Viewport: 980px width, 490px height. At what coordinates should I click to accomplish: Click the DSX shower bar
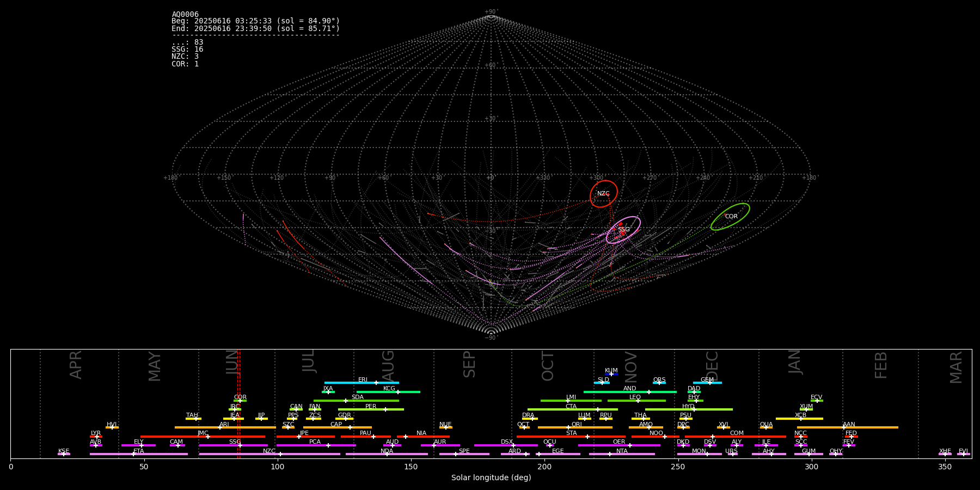point(506,445)
